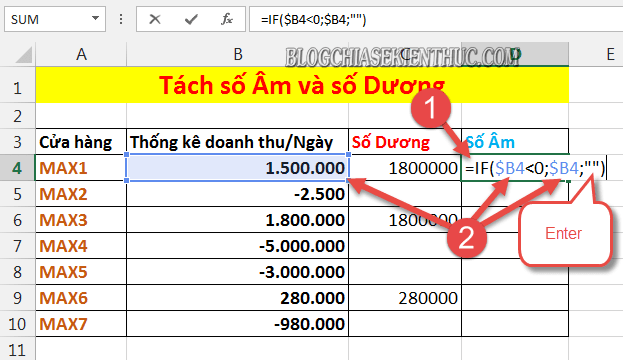Click 'Thống kê doanh thu/Ngày' header cell

[x=238, y=142]
